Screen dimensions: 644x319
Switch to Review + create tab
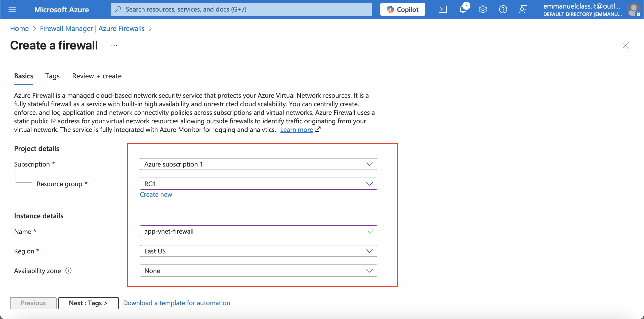tap(97, 76)
